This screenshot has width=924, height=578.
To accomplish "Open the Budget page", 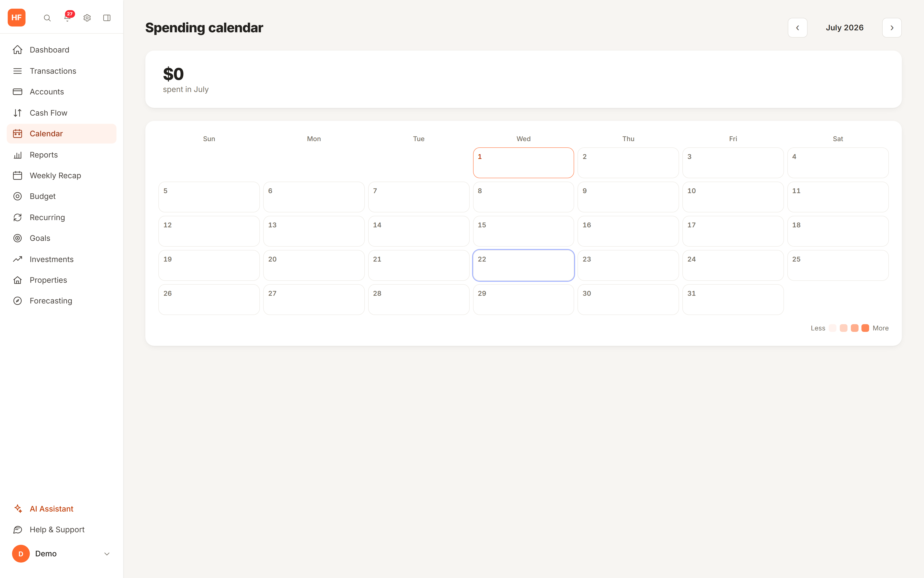I will [61, 196].
